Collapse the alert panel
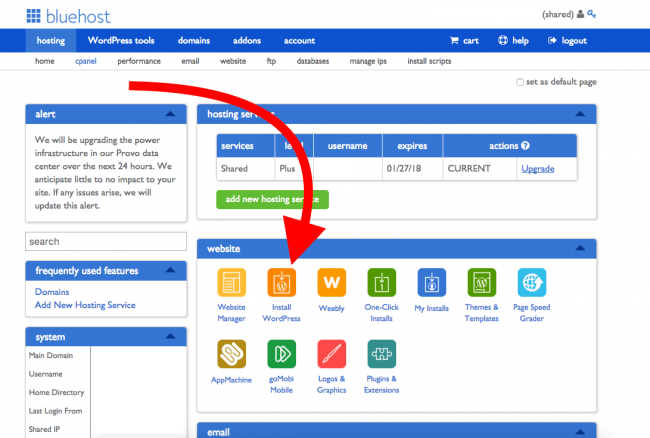The image size is (650, 438). tap(170, 114)
